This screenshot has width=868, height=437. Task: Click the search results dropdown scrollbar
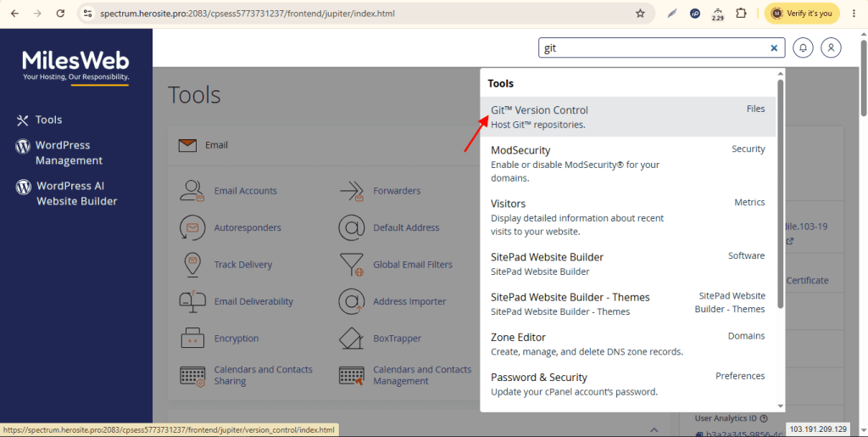click(781, 193)
